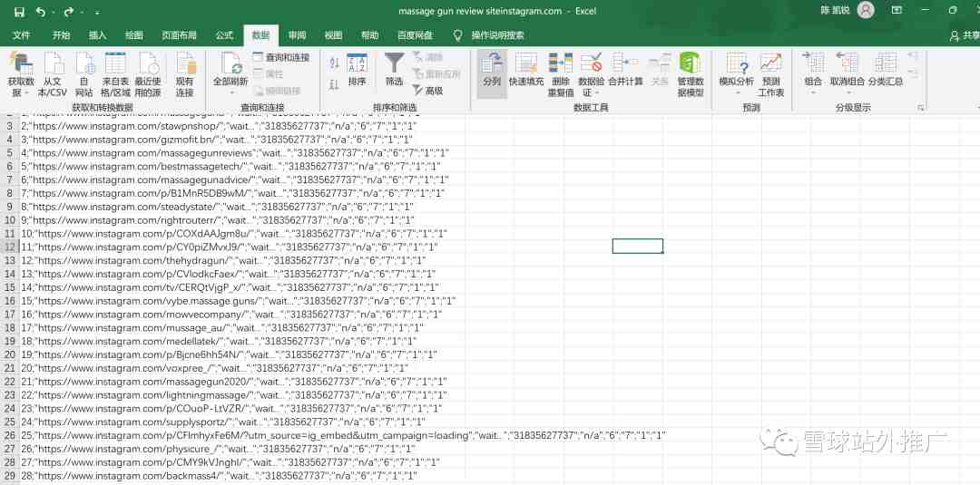Click the Undo arrow icon

41,11
